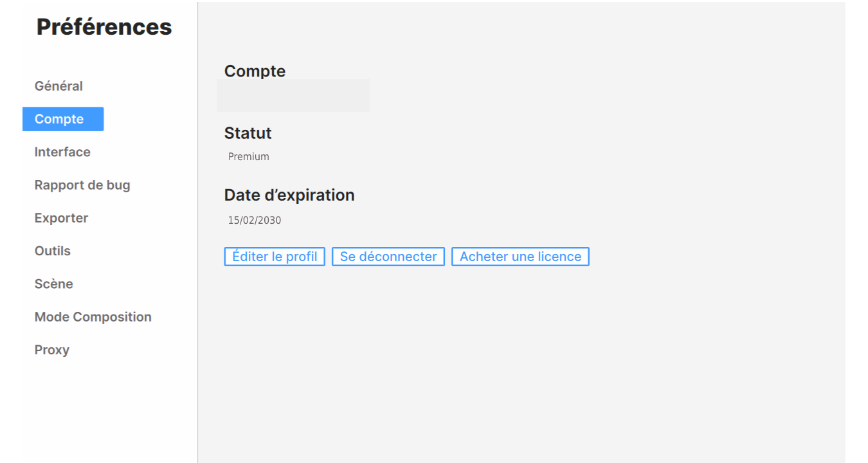
Task: Log out with Se déconnecter
Action: pos(388,257)
